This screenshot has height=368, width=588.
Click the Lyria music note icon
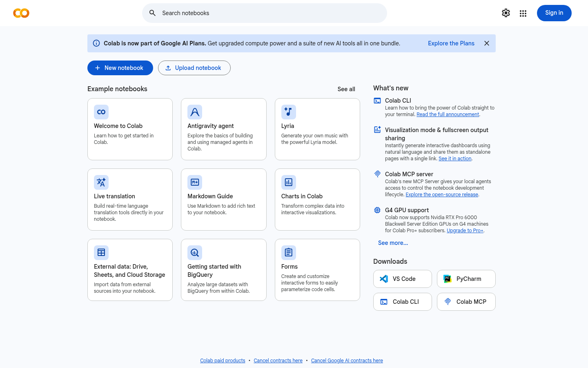[289, 112]
